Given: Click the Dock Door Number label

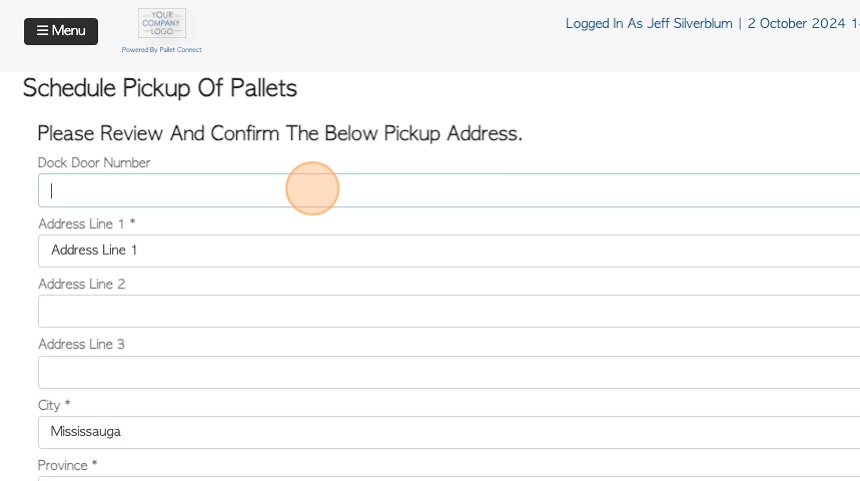Looking at the screenshot, I should click(x=94, y=163).
